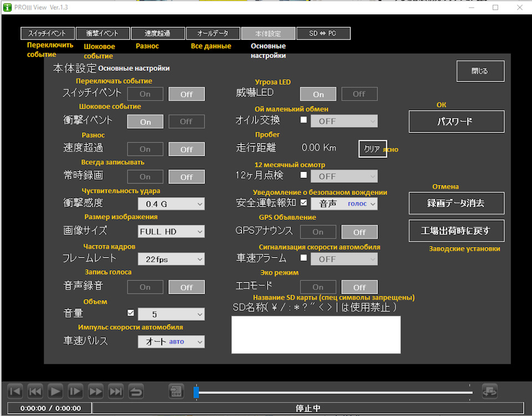
Task: Set 常時録画 to Off
Action: tap(187, 177)
